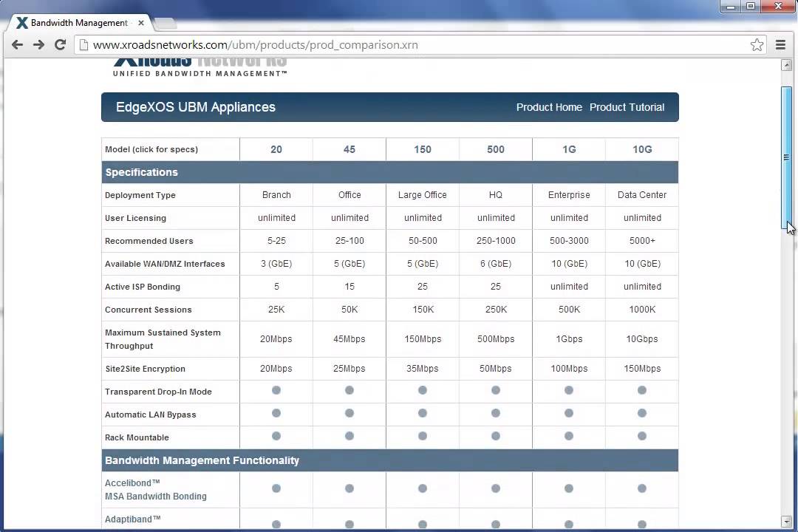
Task: Click the Site2Site Encryption row label
Action: click(x=145, y=369)
